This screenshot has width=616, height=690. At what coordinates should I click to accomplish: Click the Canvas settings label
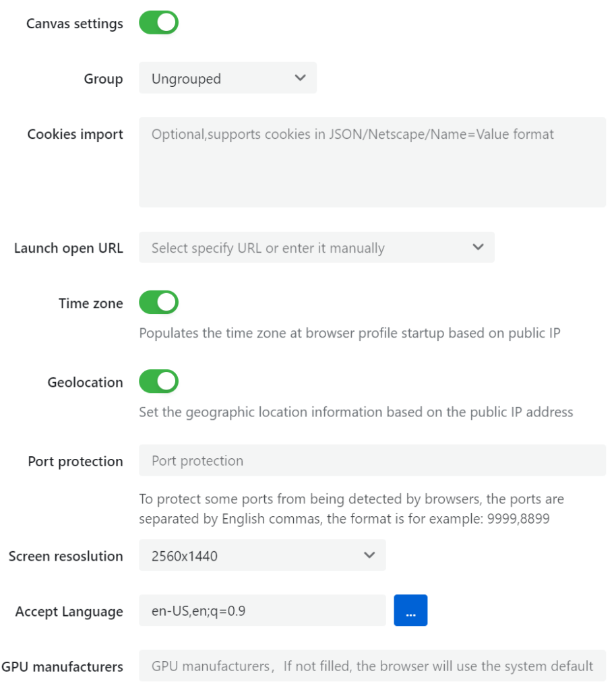click(x=75, y=24)
